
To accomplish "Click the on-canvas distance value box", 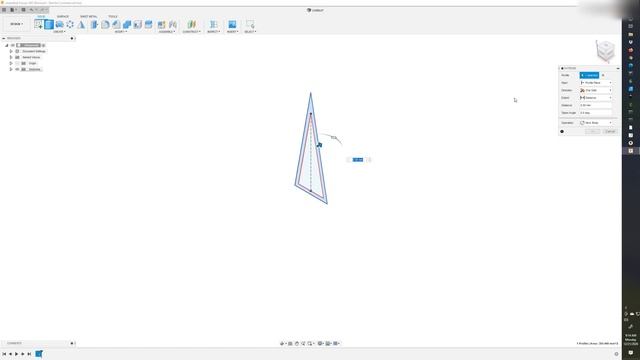I will click(x=358, y=160).
